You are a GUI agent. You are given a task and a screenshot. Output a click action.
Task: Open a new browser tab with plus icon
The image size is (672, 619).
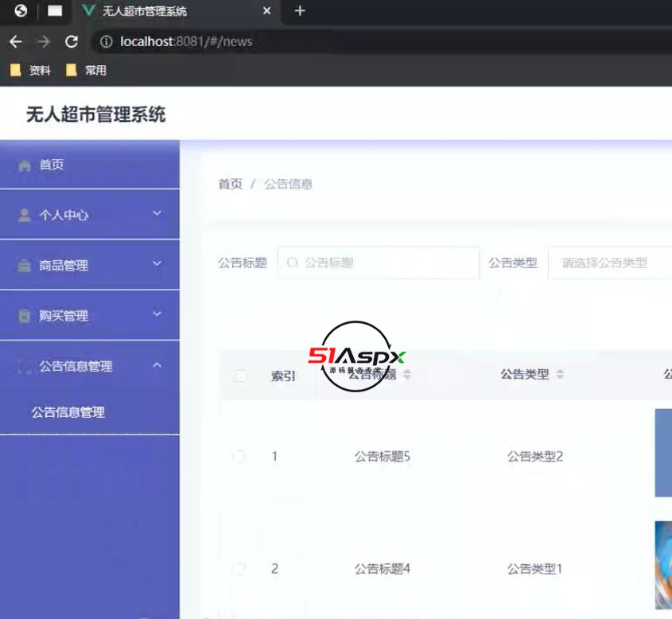coord(300,11)
